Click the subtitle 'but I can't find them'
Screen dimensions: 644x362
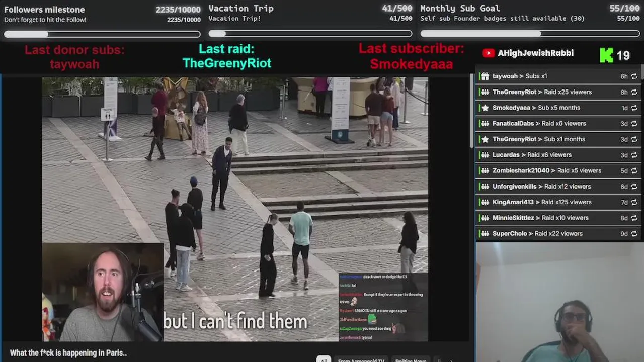235,322
